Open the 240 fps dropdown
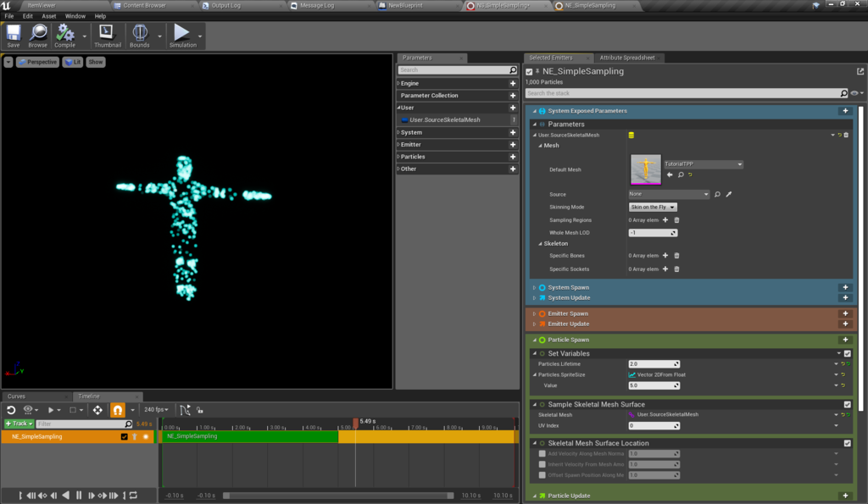Screen dimensions: 868x504 (x=156, y=410)
